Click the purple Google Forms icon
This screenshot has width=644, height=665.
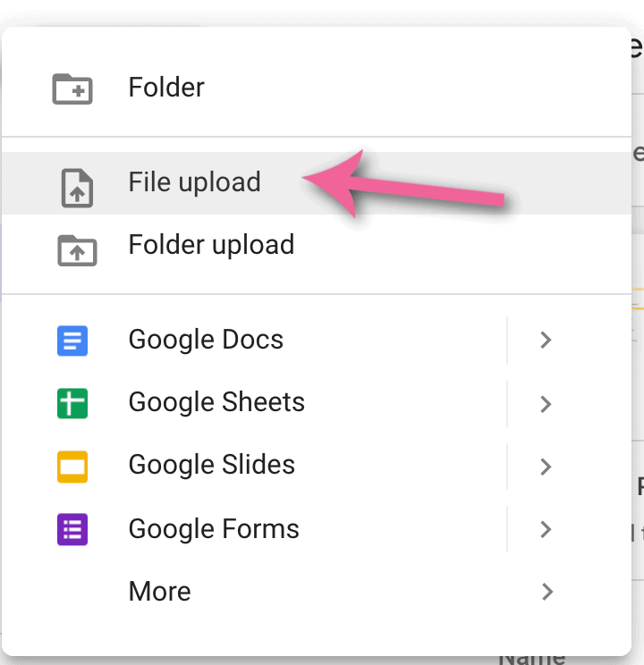pyautogui.click(x=72, y=529)
